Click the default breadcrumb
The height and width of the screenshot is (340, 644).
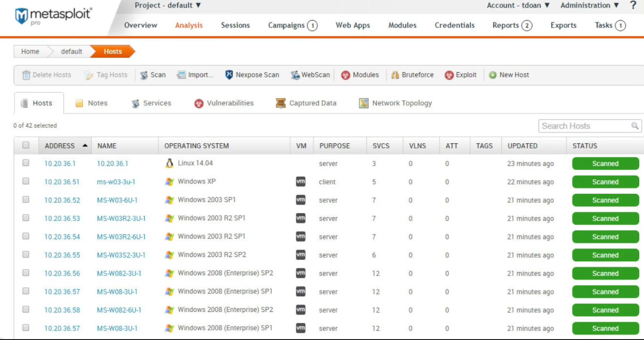point(72,51)
